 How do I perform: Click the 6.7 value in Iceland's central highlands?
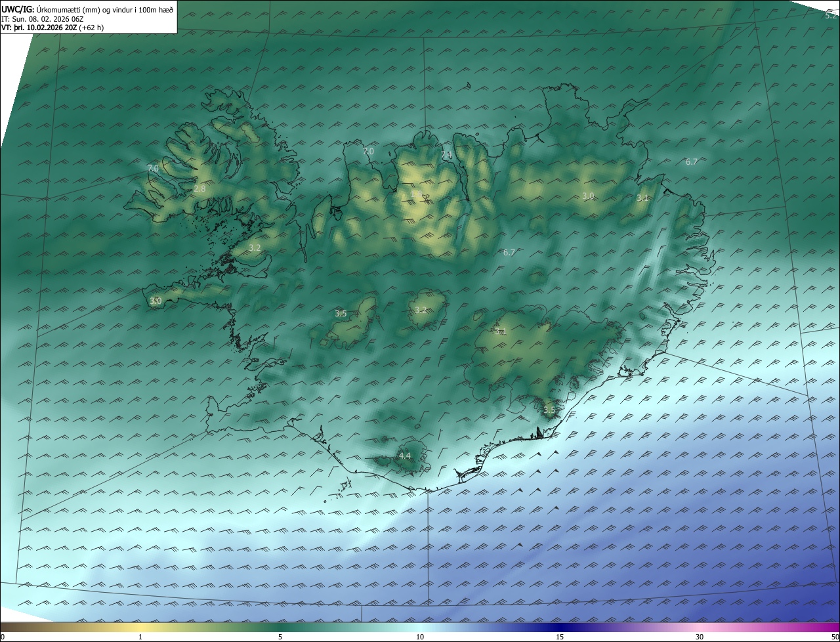click(509, 252)
